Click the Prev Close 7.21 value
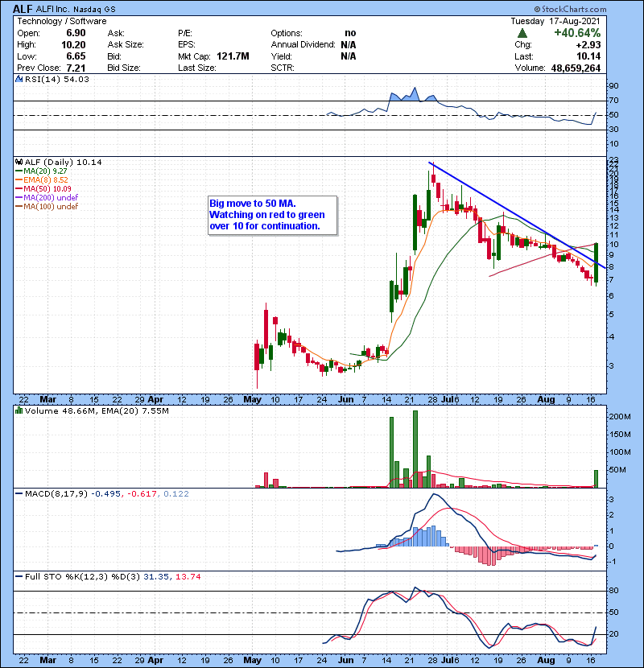 (x=76, y=68)
